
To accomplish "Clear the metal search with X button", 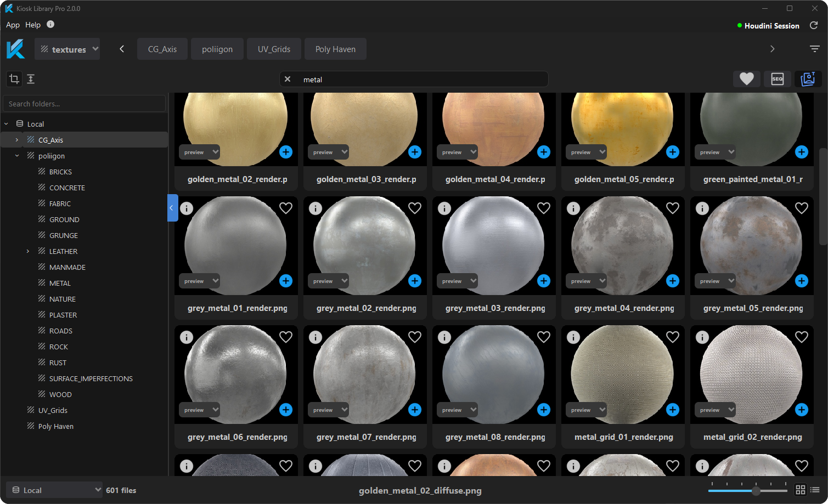I will tap(288, 79).
